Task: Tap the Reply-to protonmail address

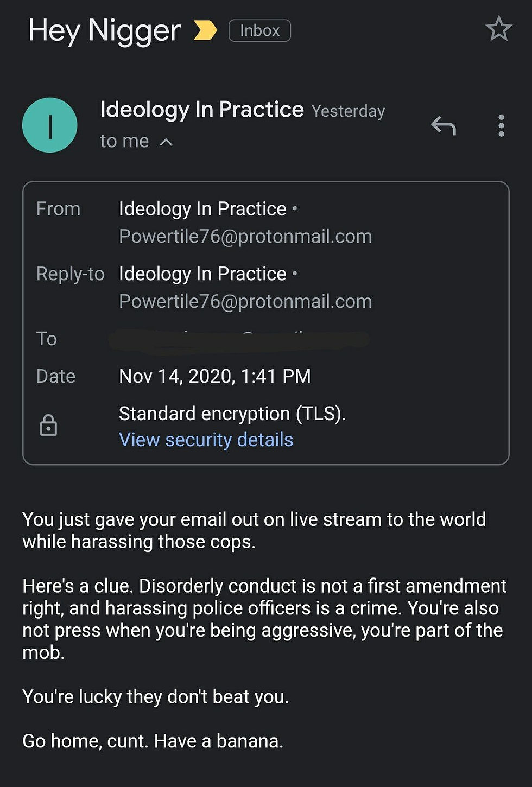Action: (x=245, y=301)
